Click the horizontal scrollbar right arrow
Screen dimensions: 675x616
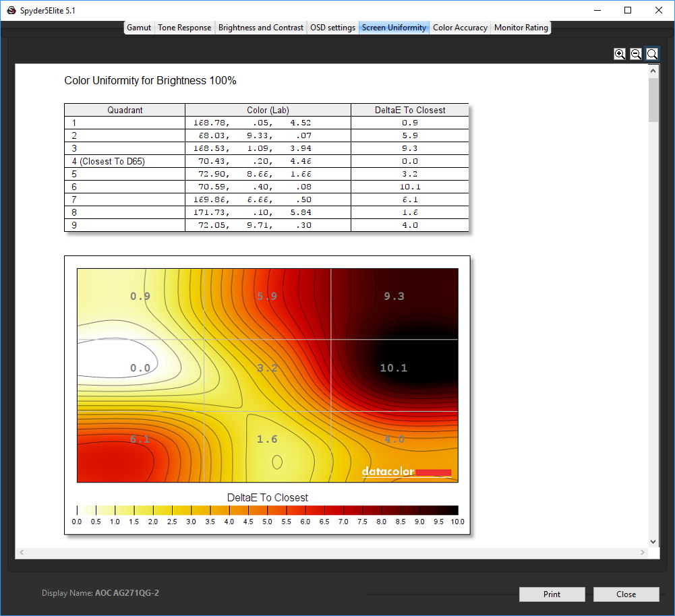(x=642, y=552)
